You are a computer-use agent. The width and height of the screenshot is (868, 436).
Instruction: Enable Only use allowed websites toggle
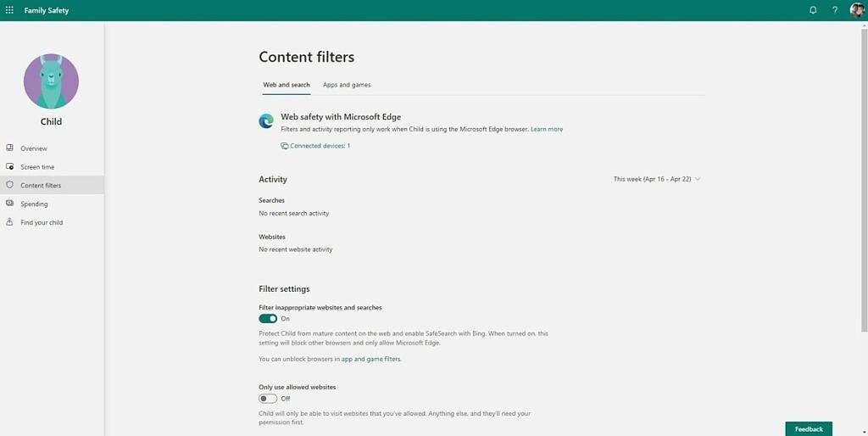(x=268, y=399)
